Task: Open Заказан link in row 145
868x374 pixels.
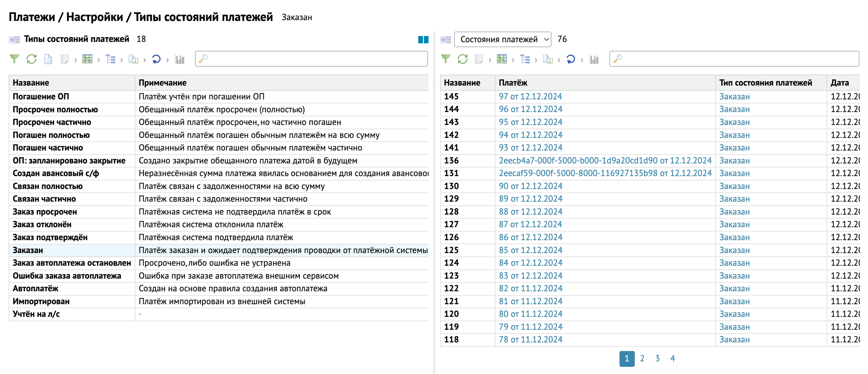Action: point(735,97)
